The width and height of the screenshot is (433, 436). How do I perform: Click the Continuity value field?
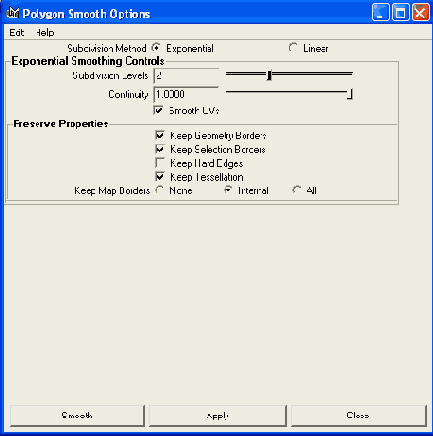pos(186,94)
